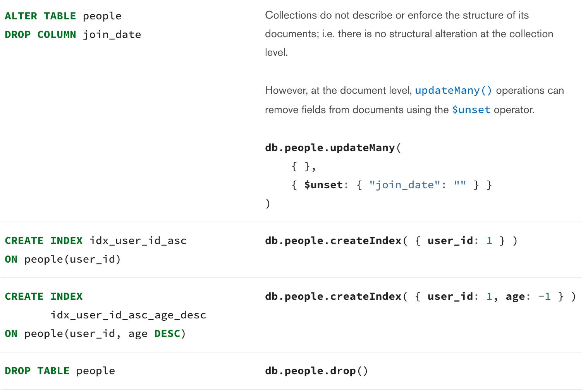The width and height of the screenshot is (588, 392).
Task: Click the bold $unset key in code
Action: [x=323, y=185]
